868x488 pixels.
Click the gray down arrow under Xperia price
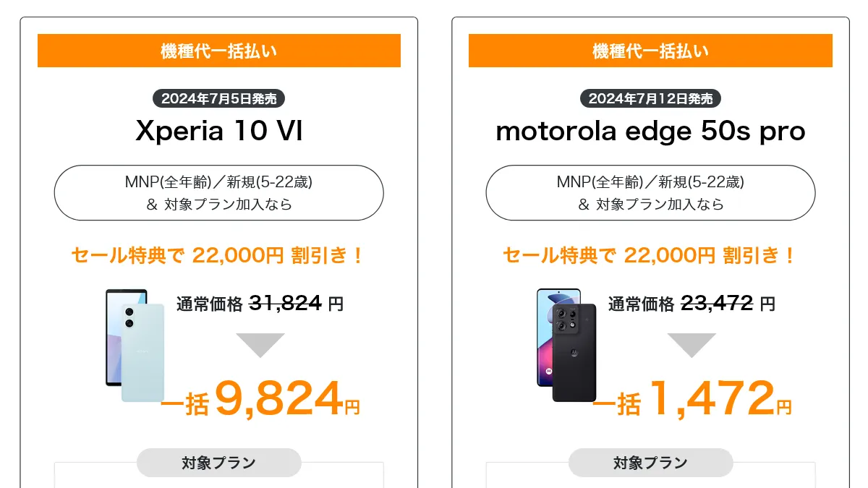coord(260,345)
